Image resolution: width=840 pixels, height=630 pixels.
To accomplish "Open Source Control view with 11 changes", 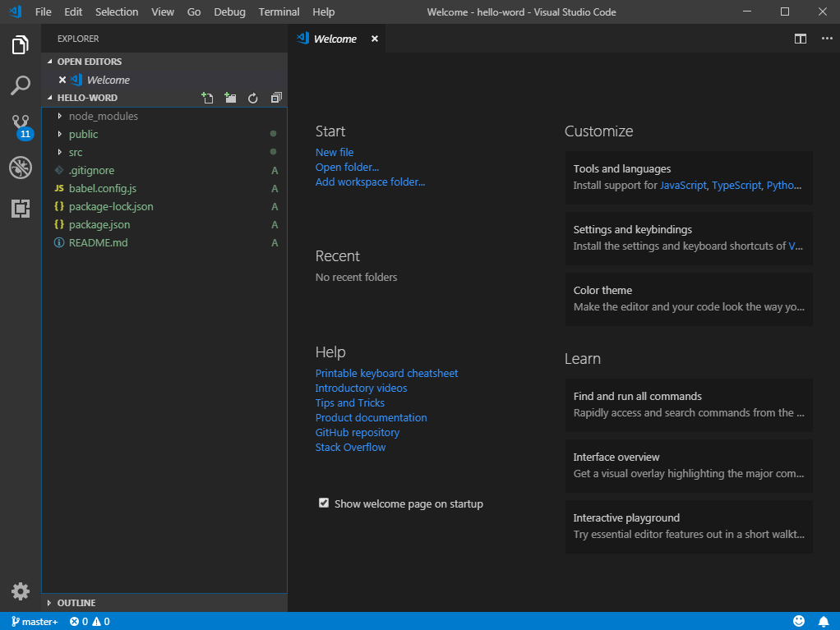I will click(x=21, y=126).
